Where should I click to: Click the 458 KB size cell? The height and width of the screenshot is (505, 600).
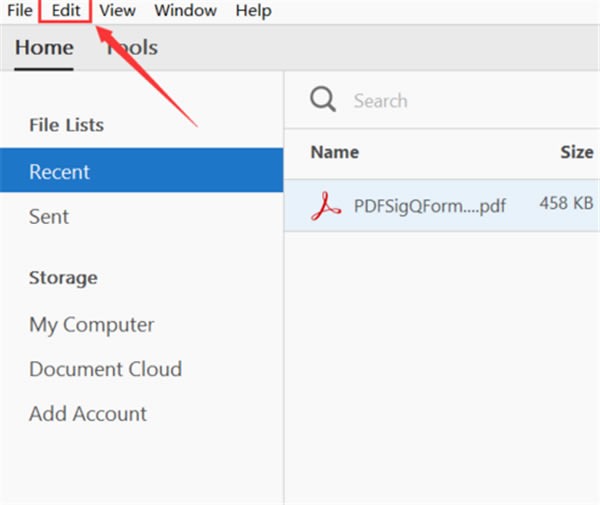click(566, 203)
